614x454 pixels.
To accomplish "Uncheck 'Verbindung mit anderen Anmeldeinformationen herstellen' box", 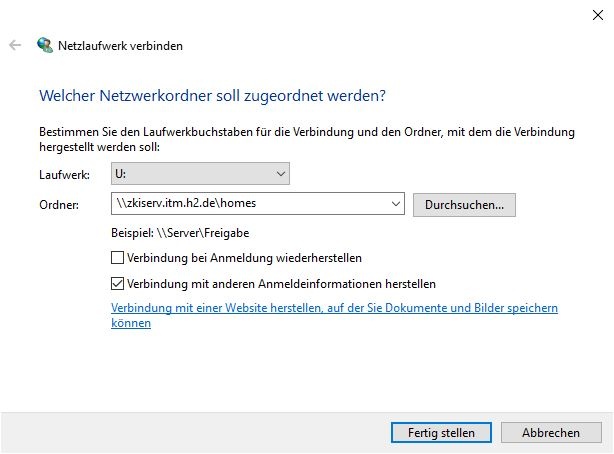I will pyautogui.click(x=118, y=284).
